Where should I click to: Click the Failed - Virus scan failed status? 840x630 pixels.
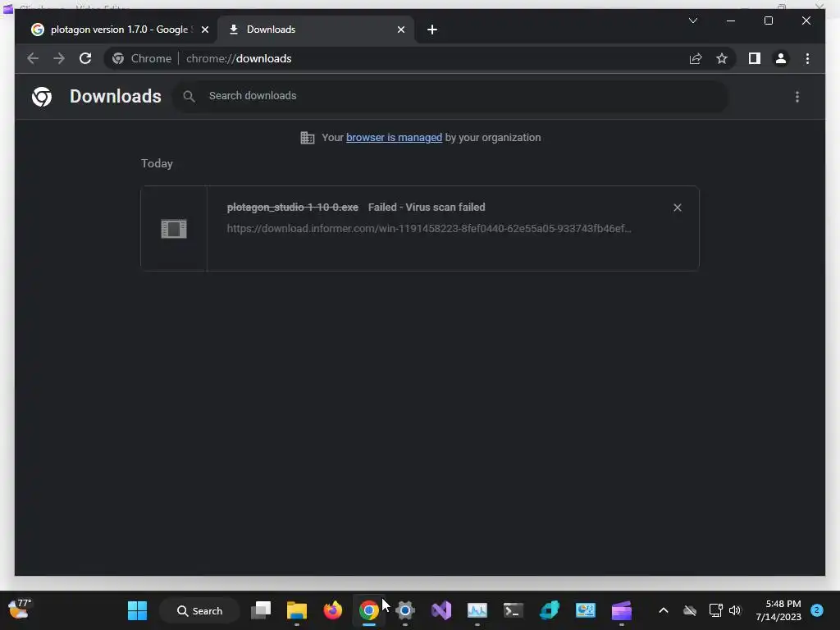pos(427,208)
